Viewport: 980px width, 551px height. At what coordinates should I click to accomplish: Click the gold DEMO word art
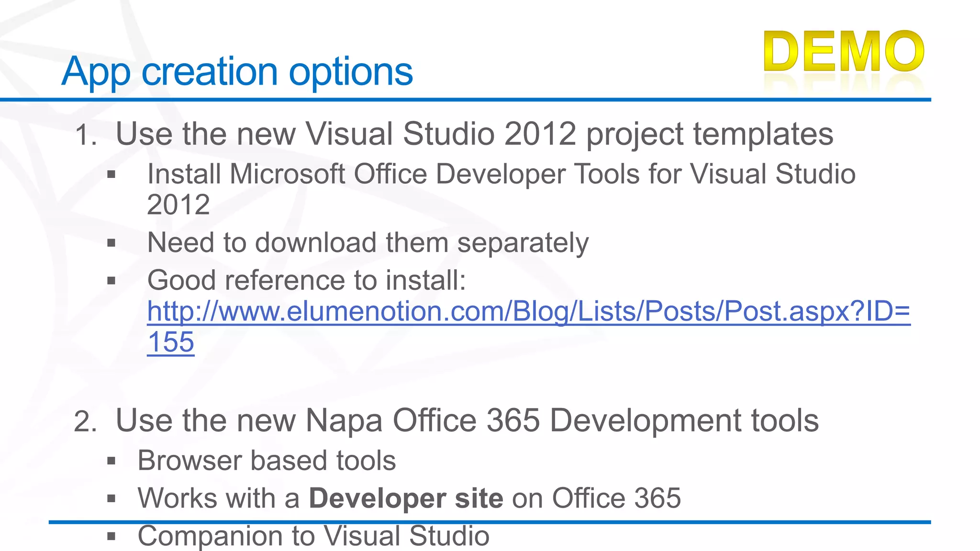(x=844, y=52)
